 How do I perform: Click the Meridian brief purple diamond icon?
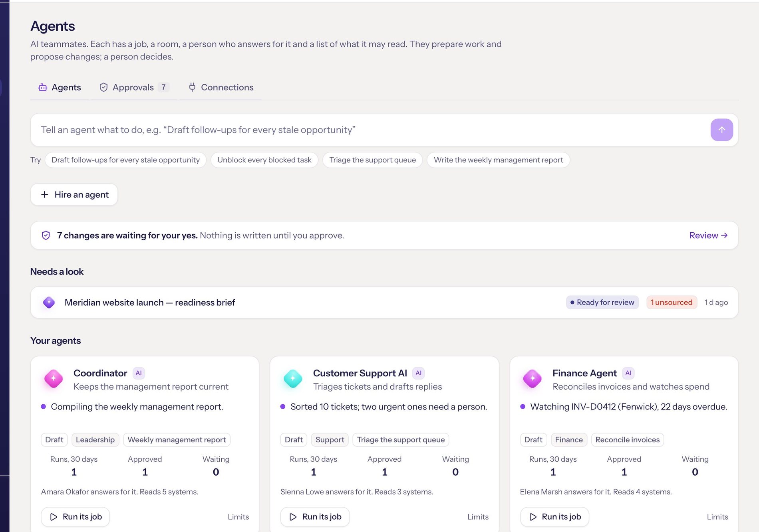click(49, 302)
